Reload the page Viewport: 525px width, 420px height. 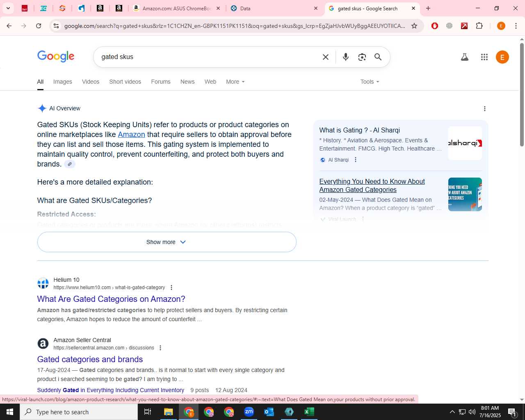pyautogui.click(x=39, y=26)
